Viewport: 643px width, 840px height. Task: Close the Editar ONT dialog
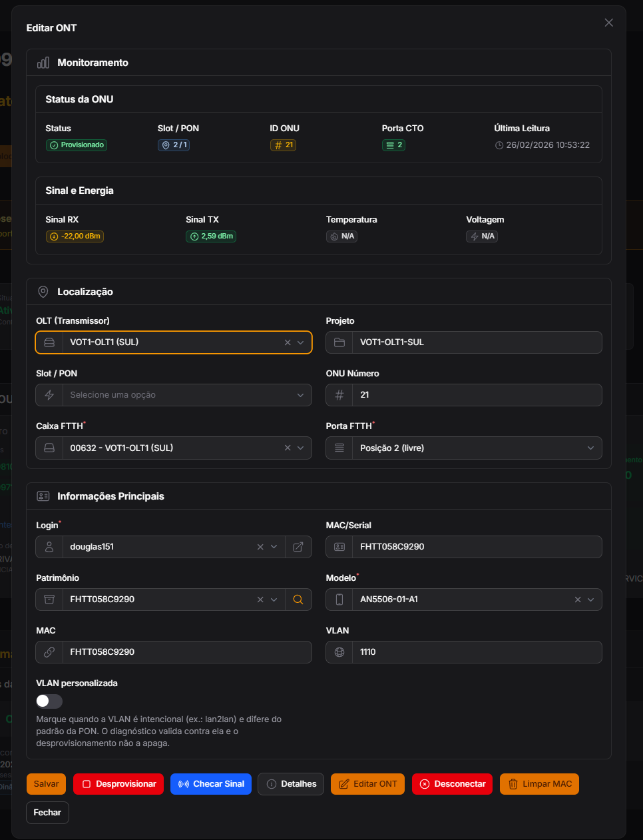[608, 23]
